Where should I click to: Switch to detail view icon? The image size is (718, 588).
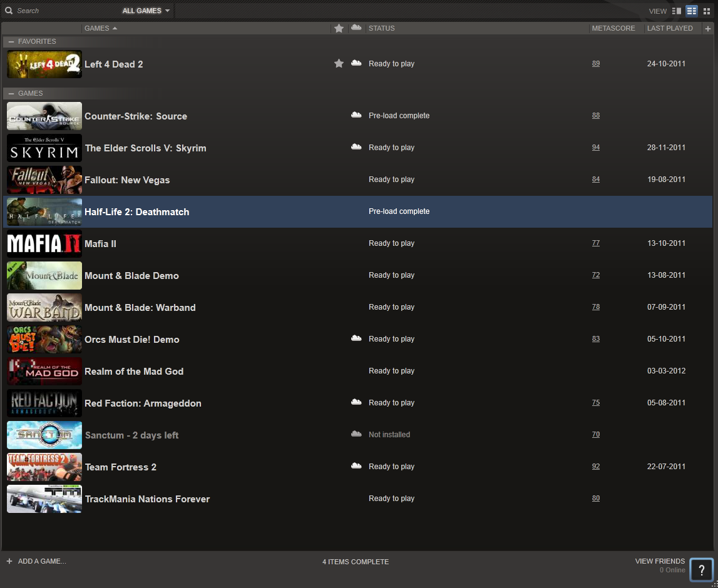click(676, 11)
